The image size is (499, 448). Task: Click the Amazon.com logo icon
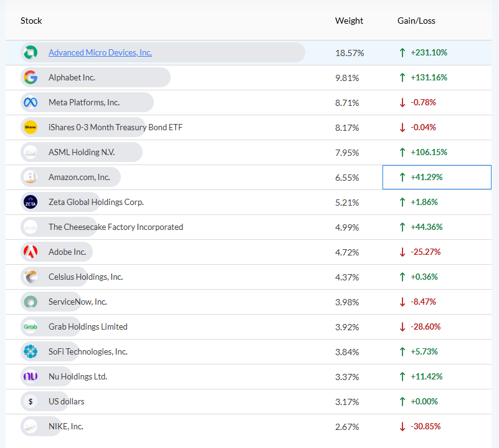tap(31, 177)
